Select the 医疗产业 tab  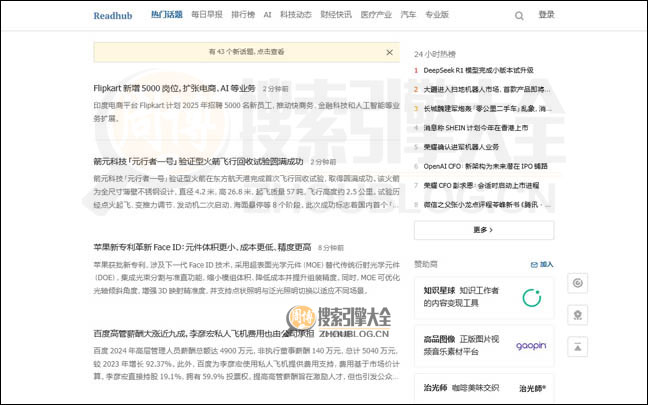376,15
